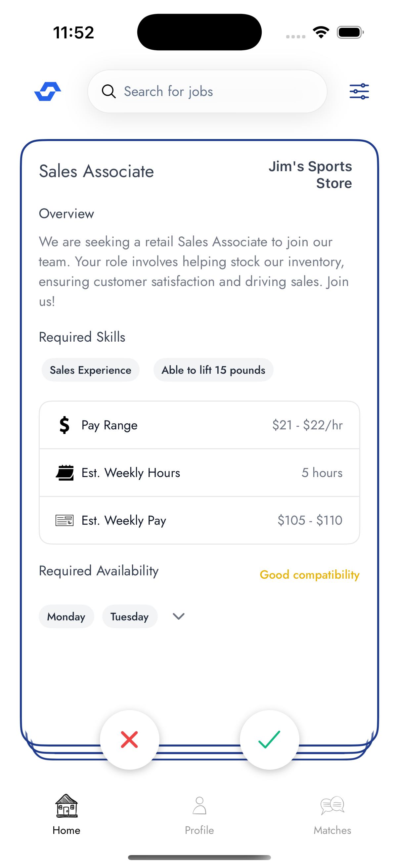Select the Tuesday availability chip
This screenshot has height=868, width=399.
coord(130,616)
